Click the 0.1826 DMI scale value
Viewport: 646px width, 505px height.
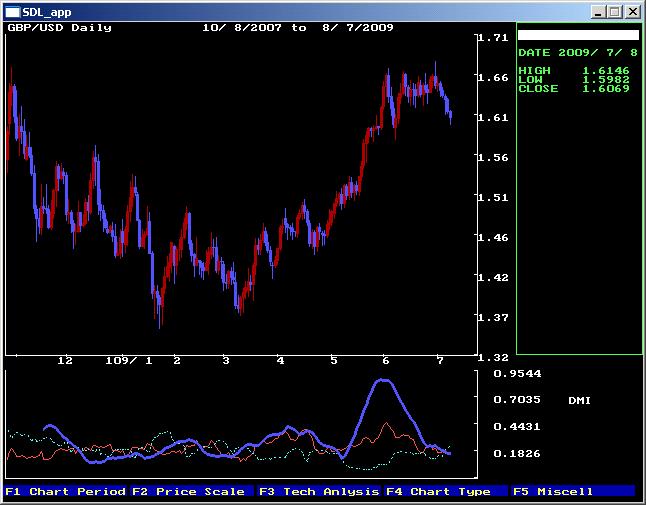(x=517, y=454)
